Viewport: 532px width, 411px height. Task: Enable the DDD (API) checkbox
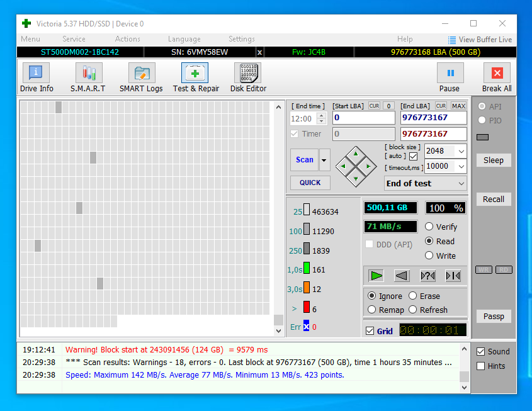(369, 244)
